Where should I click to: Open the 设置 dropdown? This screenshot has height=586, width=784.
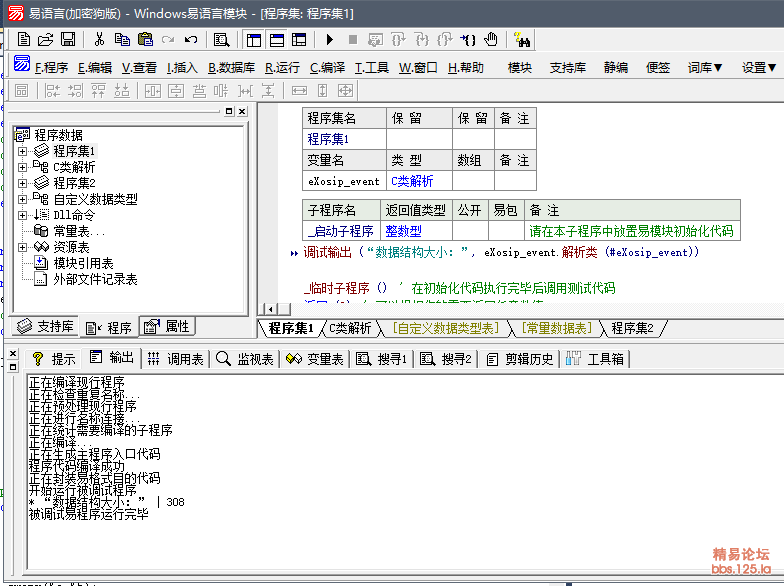[x=759, y=68]
